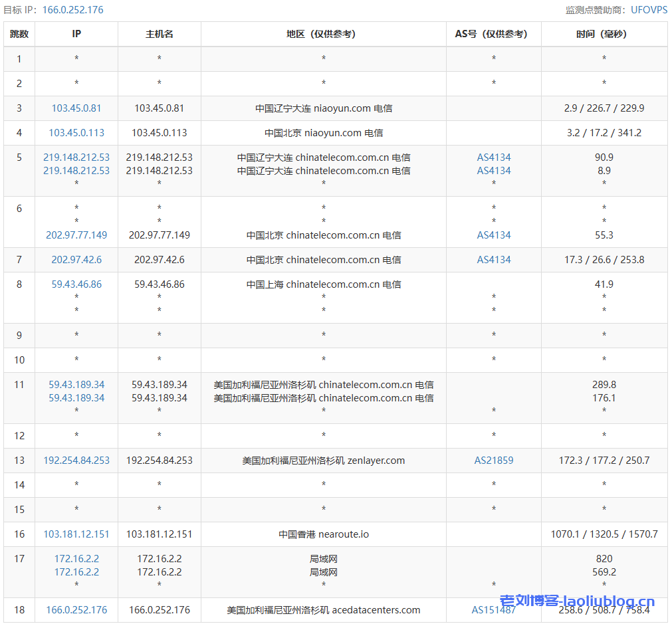Select time value 90.9 in hop 5
The width and height of the screenshot is (672, 626).
[604, 157]
